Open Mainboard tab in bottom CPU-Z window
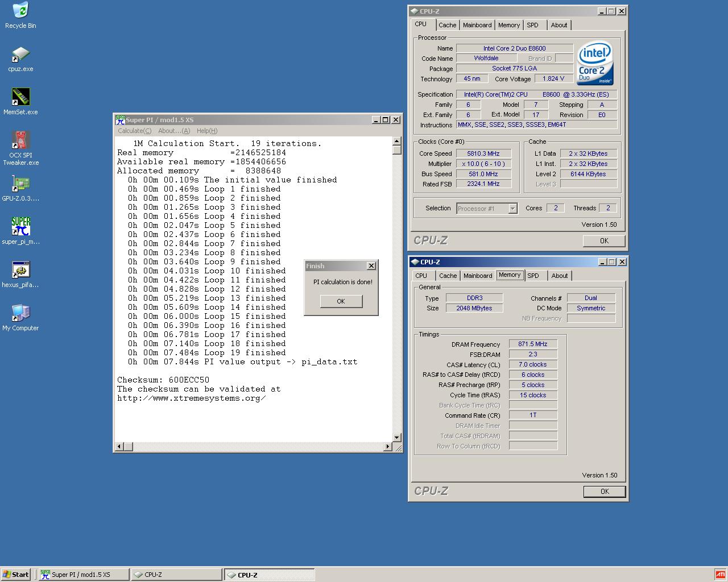728x582 pixels. pyautogui.click(x=478, y=276)
